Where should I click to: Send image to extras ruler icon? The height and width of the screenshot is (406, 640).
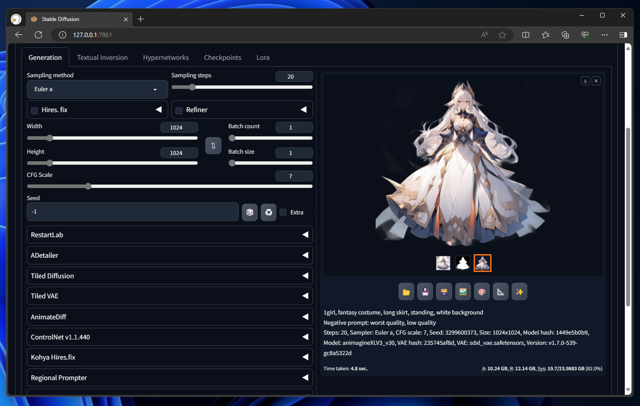[x=501, y=291]
